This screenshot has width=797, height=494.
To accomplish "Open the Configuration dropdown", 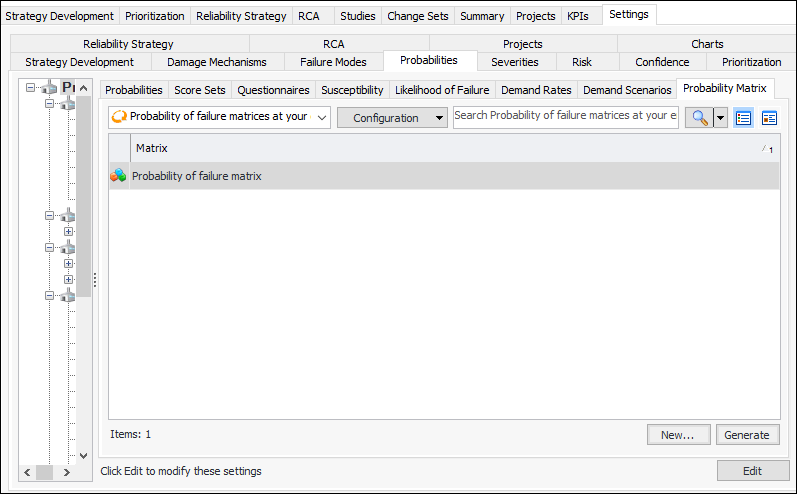I will (x=392, y=117).
